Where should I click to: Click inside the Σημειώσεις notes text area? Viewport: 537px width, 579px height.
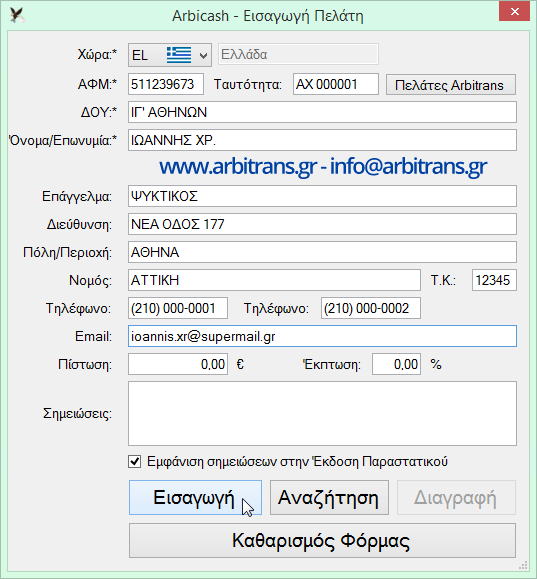tap(322, 414)
